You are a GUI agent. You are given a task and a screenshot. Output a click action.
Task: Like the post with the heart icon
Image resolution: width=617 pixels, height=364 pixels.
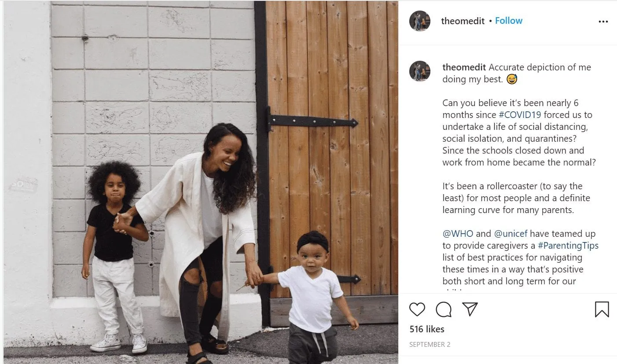(417, 309)
